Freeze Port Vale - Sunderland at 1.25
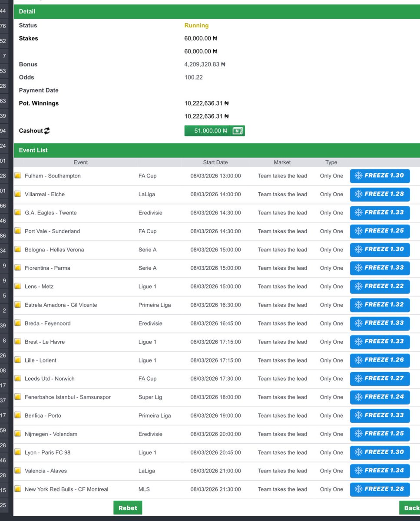The image size is (420, 521). (380, 231)
